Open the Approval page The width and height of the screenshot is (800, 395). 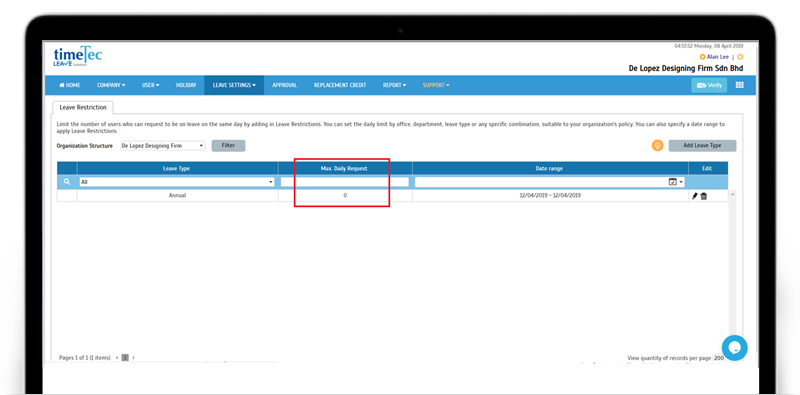coord(285,85)
